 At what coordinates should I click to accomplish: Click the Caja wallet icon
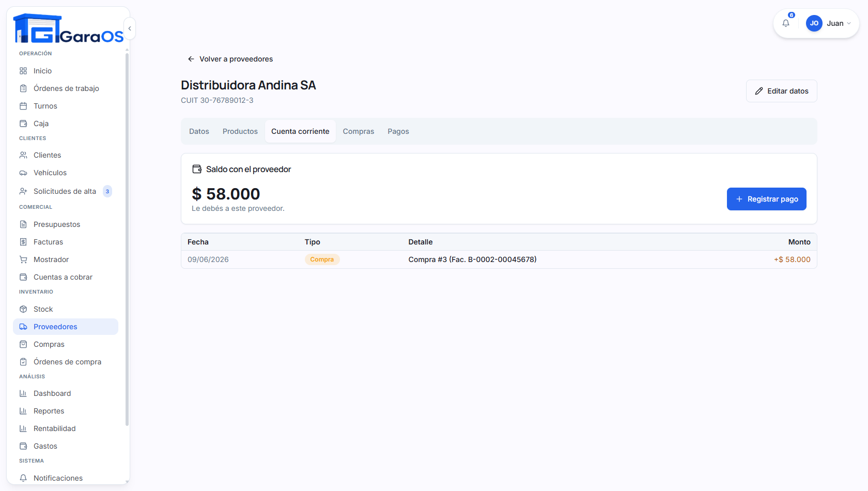click(x=23, y=124)
